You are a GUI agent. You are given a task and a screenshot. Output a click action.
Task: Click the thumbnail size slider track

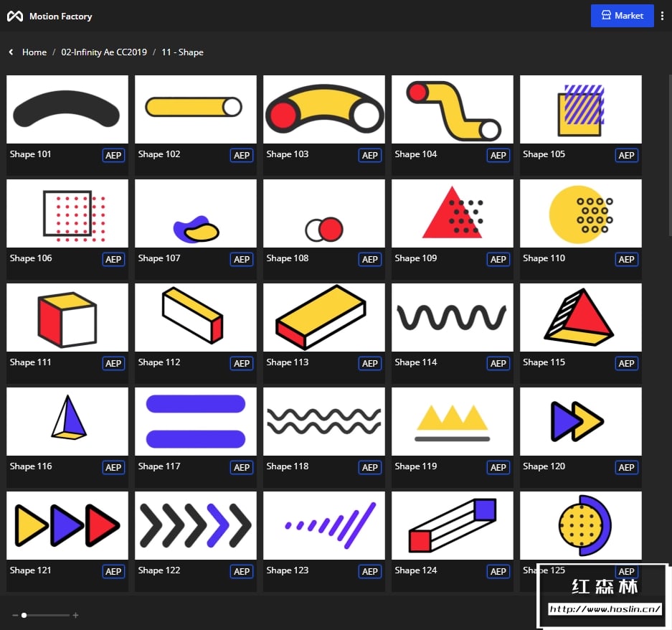(x=44, y=616)
